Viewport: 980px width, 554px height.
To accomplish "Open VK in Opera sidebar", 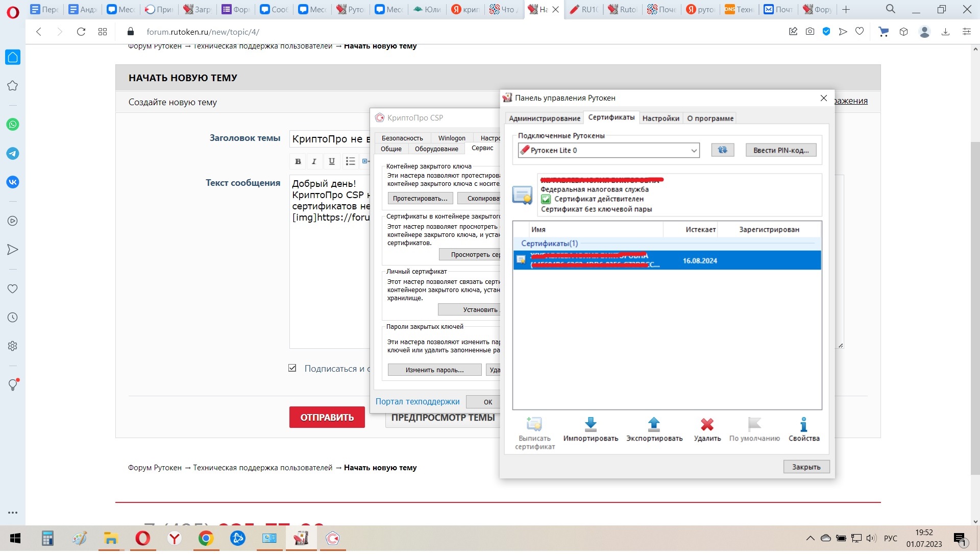I will coord(13,182).
